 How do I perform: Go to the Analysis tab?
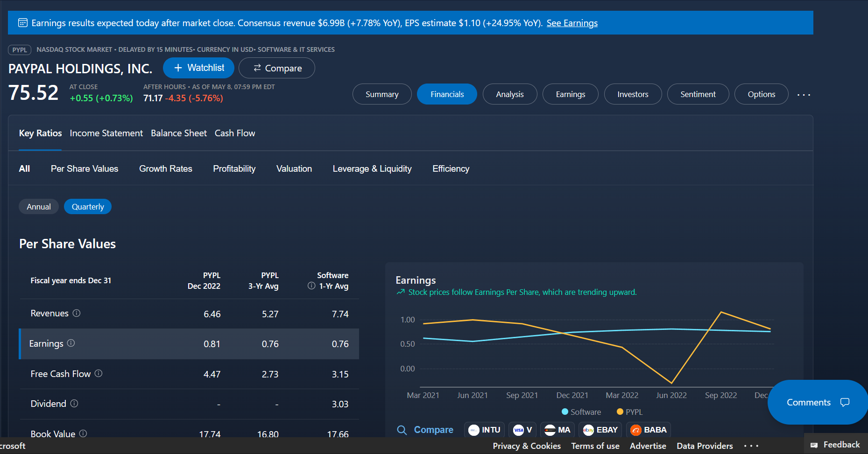tap(510, 94)
